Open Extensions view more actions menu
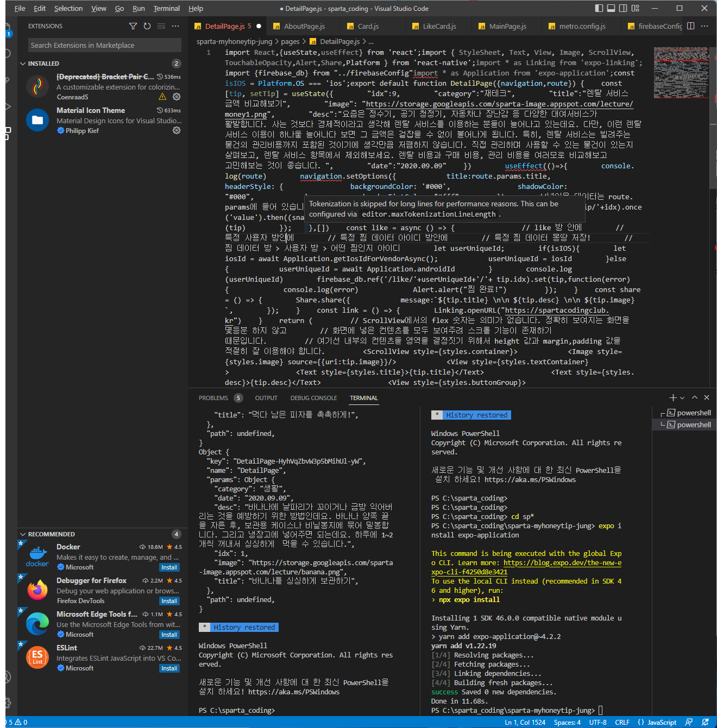This screenshot has width=717, height=728. click(175, 26)
